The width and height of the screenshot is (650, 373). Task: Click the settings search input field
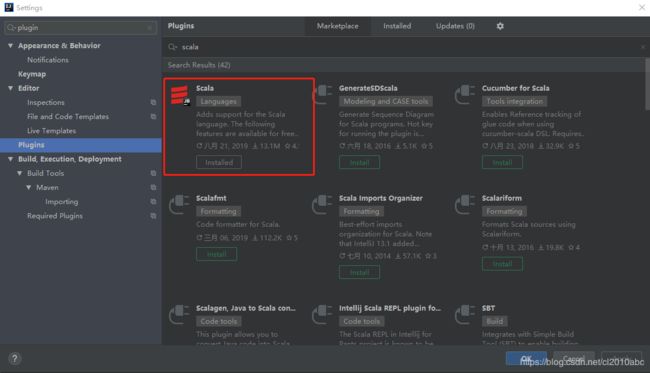[81, 28]
